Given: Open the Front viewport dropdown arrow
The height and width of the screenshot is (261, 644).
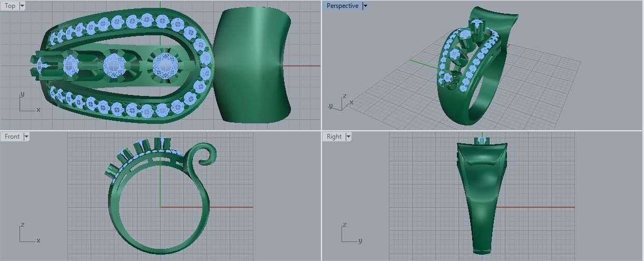Looking at the screenshot, I should point(26,137).
